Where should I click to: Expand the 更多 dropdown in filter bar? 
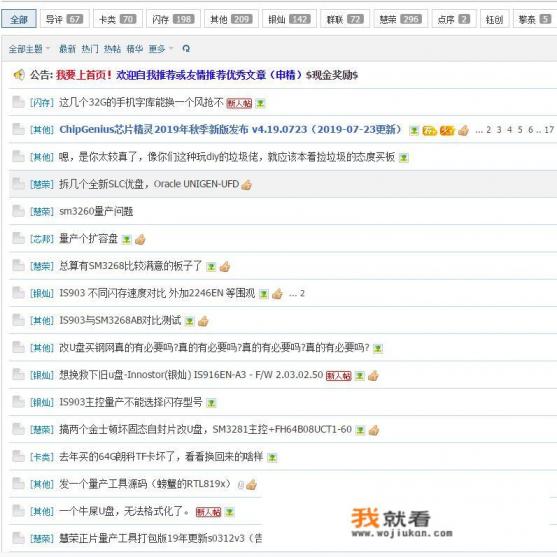(x=160, y=49)
